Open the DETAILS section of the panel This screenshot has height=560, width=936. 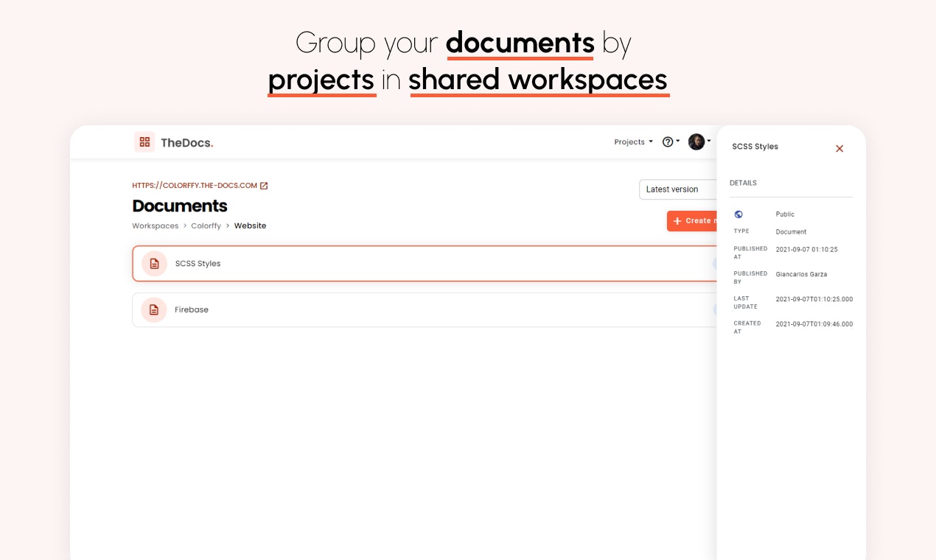click(x=743, y=183)
